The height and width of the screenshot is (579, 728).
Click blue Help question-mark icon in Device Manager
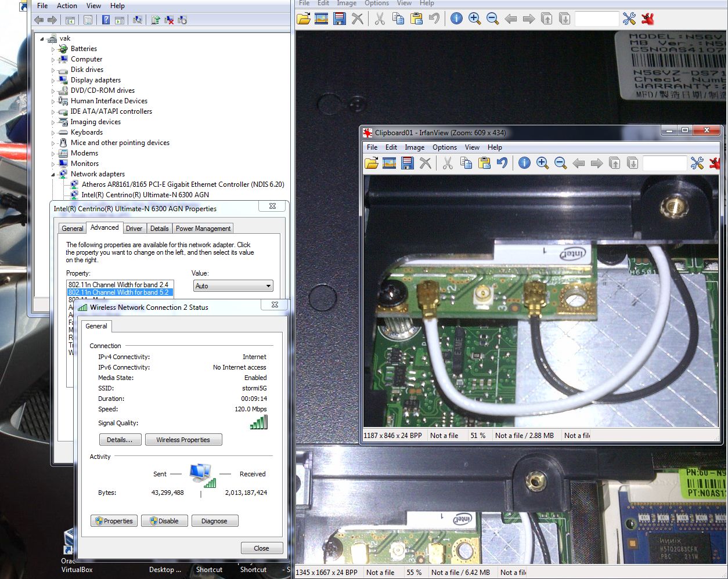click(106, 20)
